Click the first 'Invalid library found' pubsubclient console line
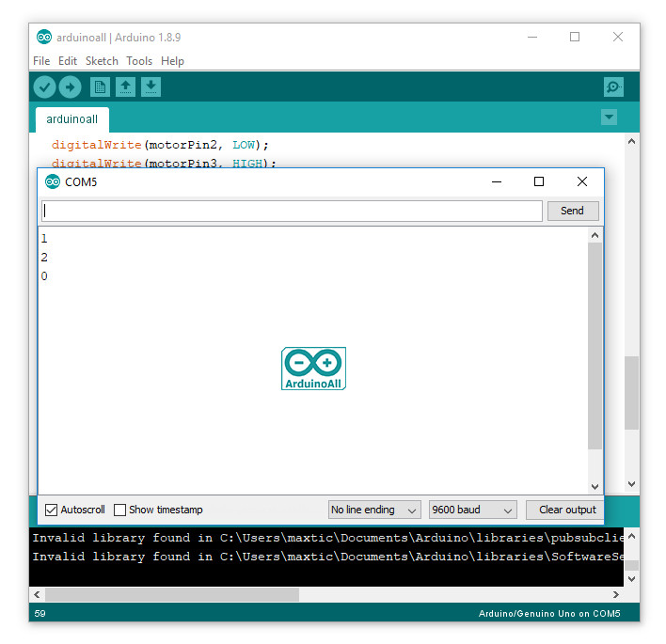 click(x=328, y=538)
